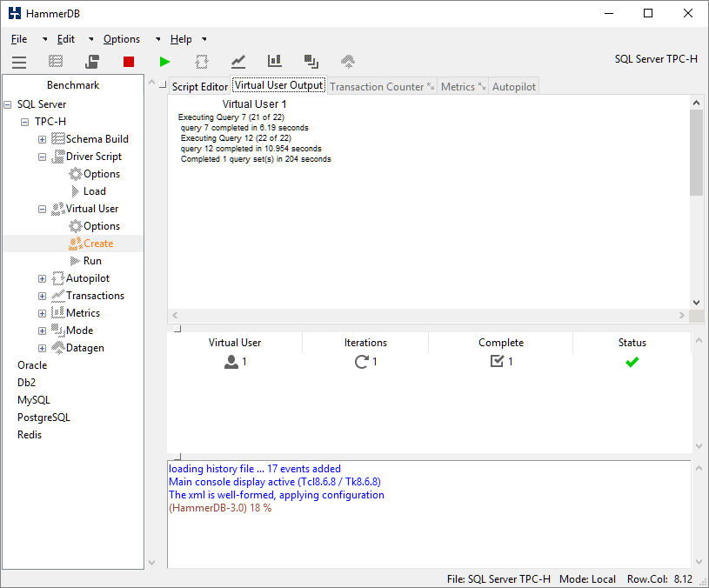Collapse the Virtual User node
Image resolution: width=709 pixels, height=588 pixels.
point(42,210)
